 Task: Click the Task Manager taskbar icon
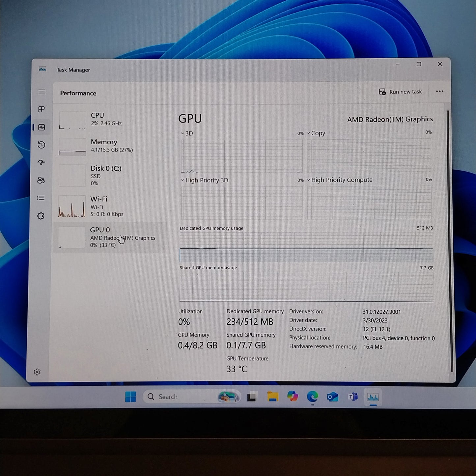(x=373, y=397)
